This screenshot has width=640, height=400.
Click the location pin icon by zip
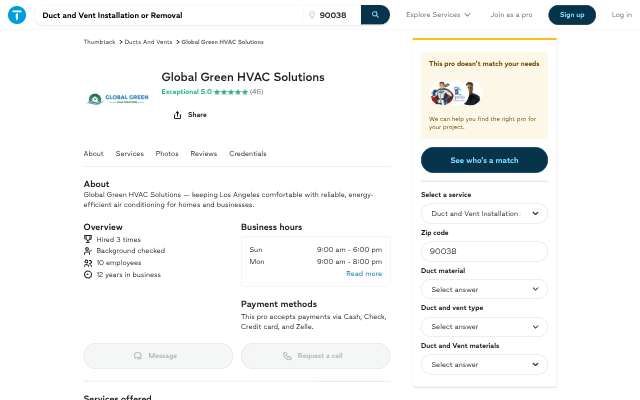312,15
